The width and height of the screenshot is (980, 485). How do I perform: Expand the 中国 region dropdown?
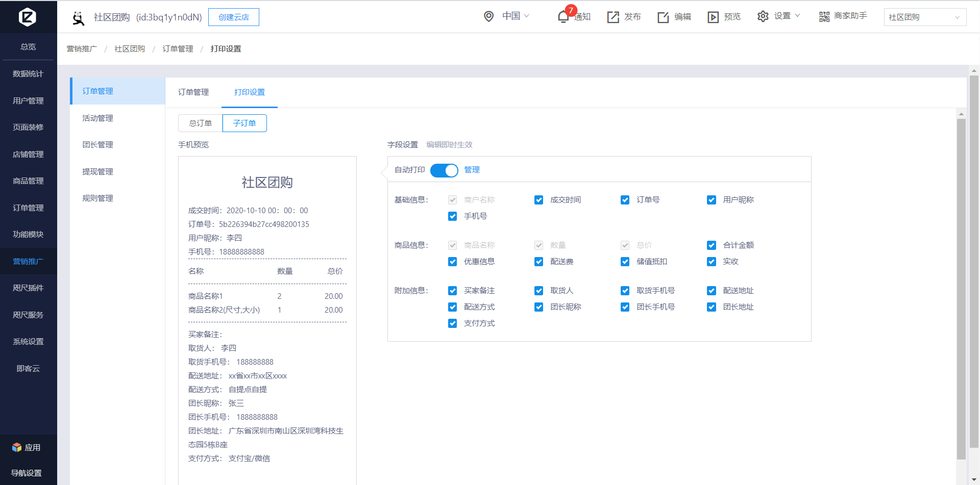click(516, 16)
